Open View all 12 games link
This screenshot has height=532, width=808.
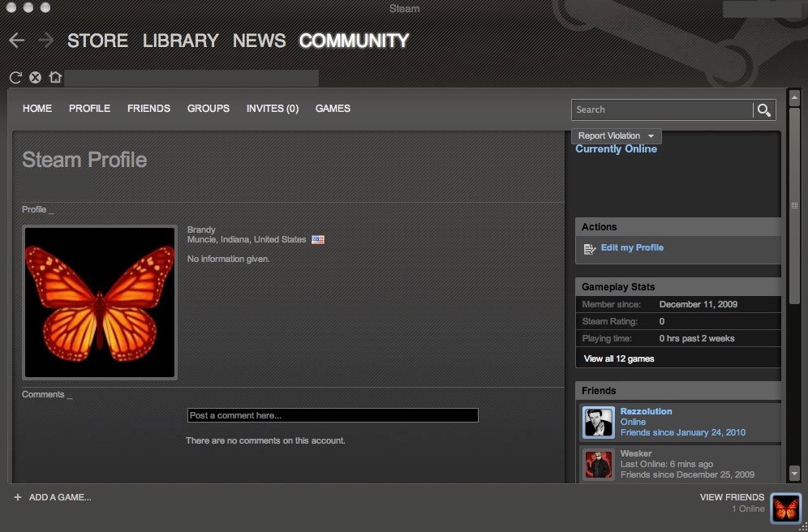pyautogui.click(x=619, y=359)
